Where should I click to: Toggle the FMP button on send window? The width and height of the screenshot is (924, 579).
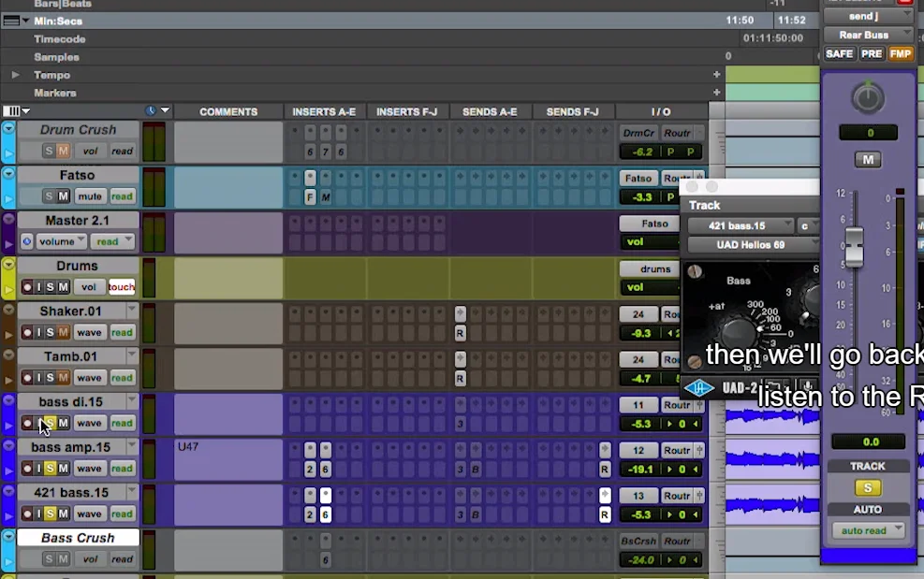901,53
